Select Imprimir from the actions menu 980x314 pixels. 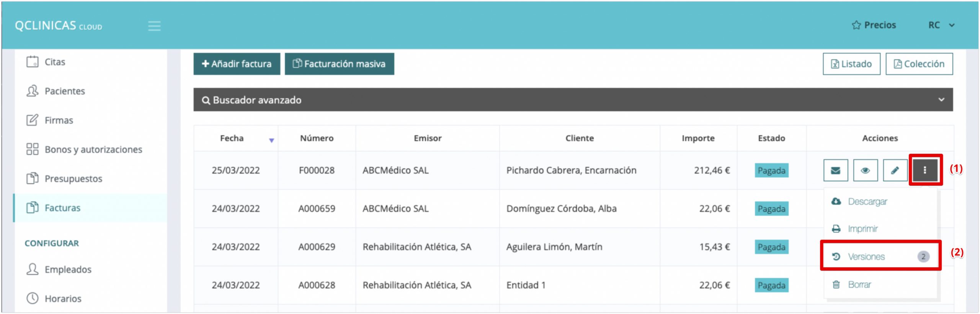tap(862, 229)
